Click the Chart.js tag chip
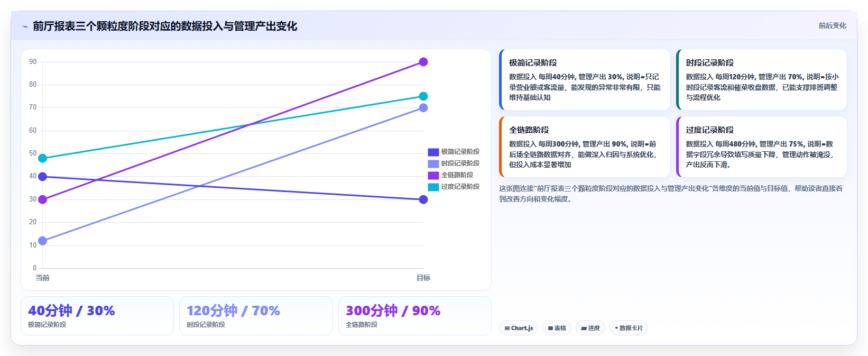868x356 pixels. [x=519, y=328]
